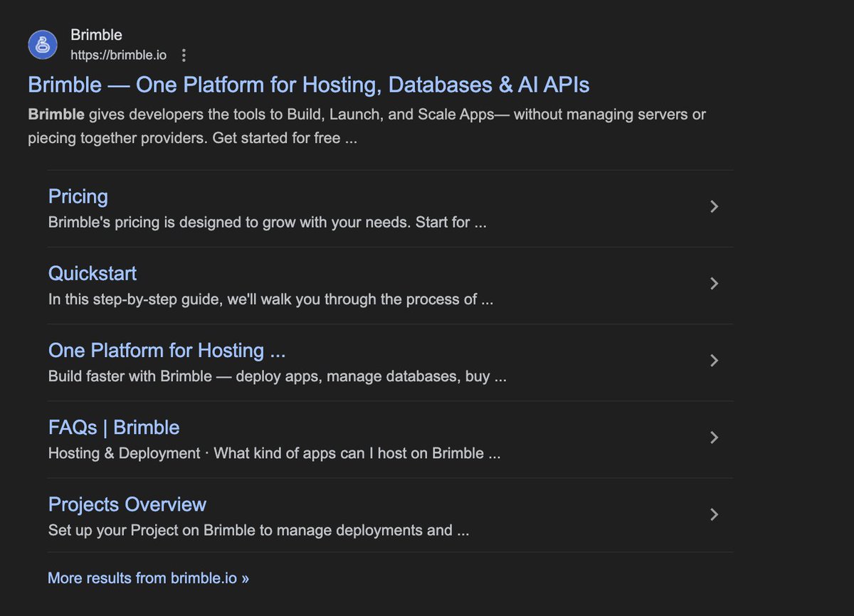Screen dimensions: 854x616
Task: Click the snippet 'Build faster with Brimble'
Action: pos(278,376)
